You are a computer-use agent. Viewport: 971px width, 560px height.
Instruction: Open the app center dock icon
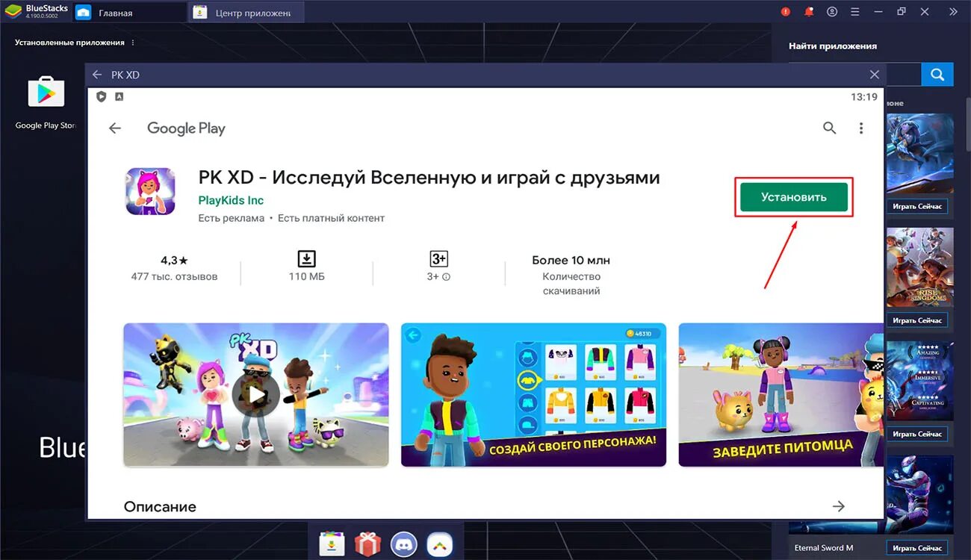tap(331, 544)
